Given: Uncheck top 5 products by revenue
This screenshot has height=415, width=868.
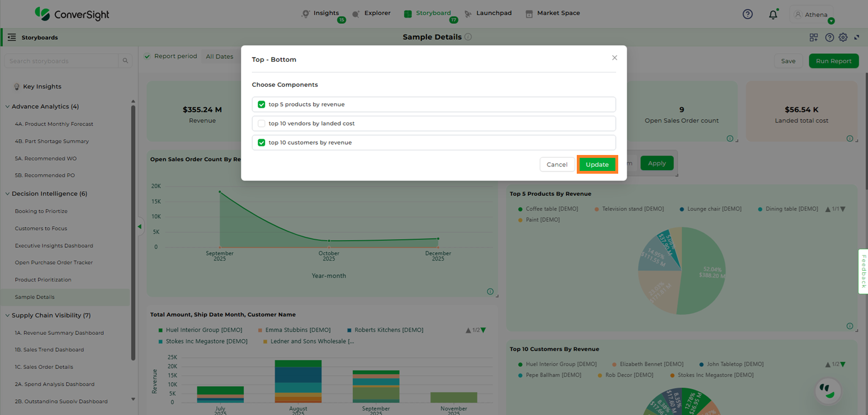Looking at the screenshot, I should coord(262,104).
